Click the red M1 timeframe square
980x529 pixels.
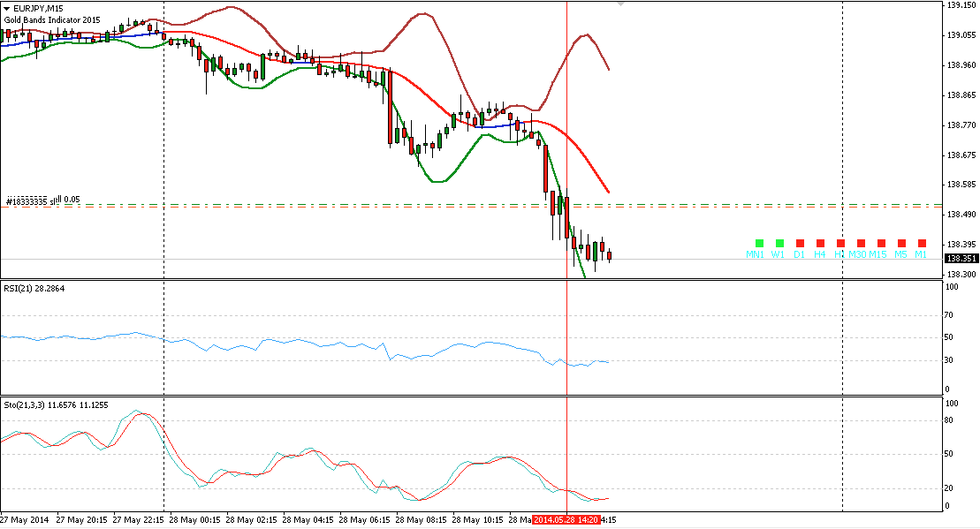(922, 243)
